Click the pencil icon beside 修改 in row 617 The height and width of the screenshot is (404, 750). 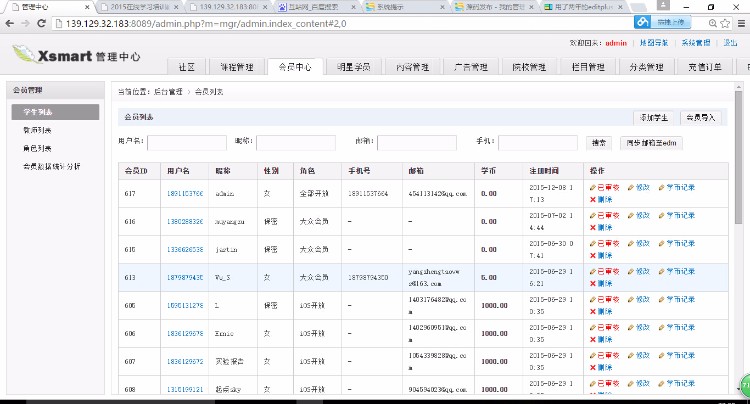click(631, 187)
